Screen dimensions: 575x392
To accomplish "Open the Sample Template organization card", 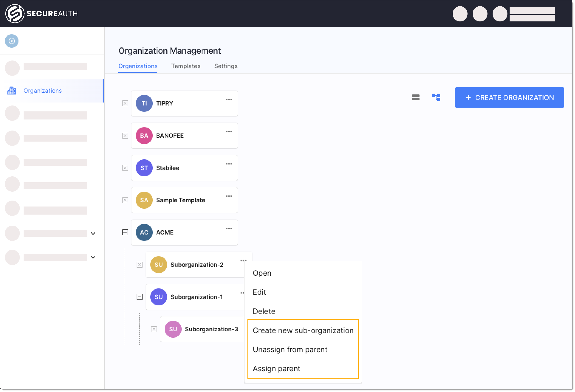I will [x=184, y=200].
